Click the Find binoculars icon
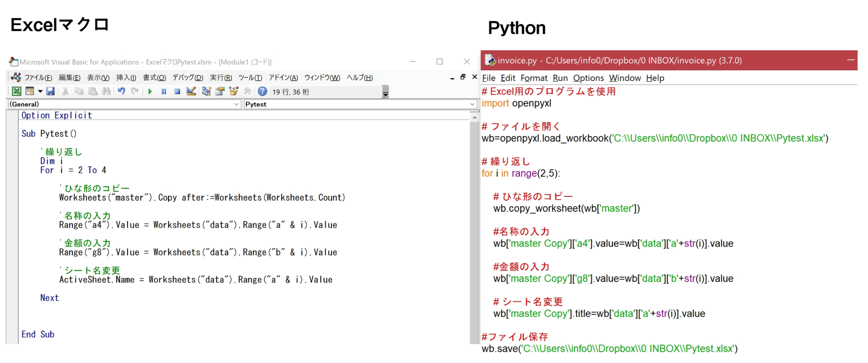This screenshot has height=363, width=868. click(106, 92)
